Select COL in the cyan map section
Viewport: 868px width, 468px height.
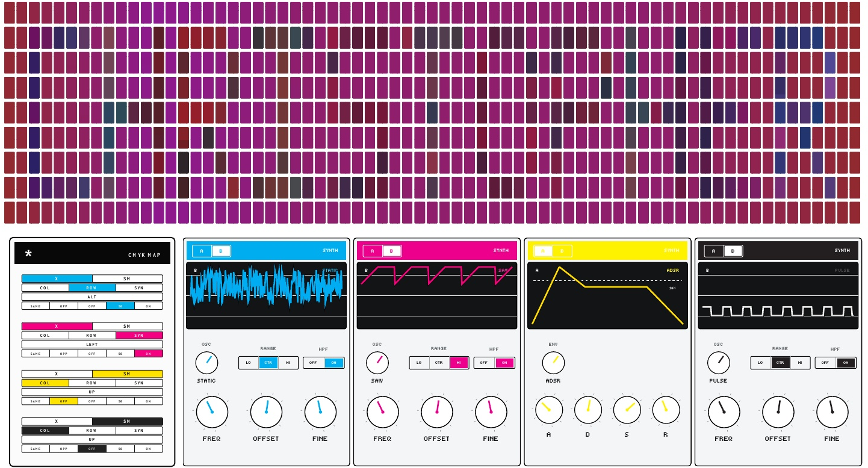(45, 288)
